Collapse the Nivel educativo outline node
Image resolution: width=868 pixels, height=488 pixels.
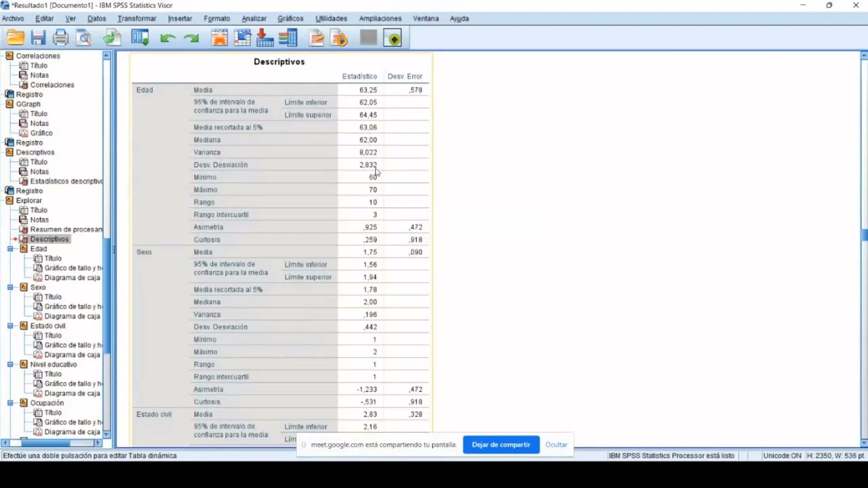(10, 365)
